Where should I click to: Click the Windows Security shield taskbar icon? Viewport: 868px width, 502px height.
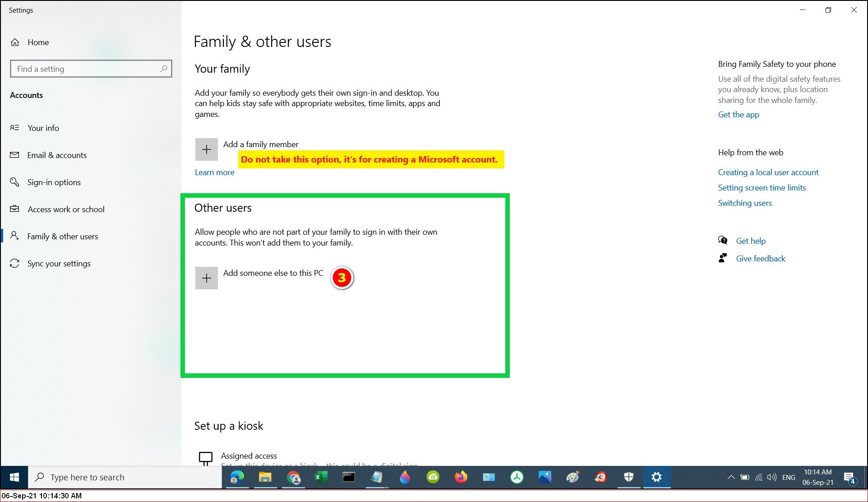628,477
